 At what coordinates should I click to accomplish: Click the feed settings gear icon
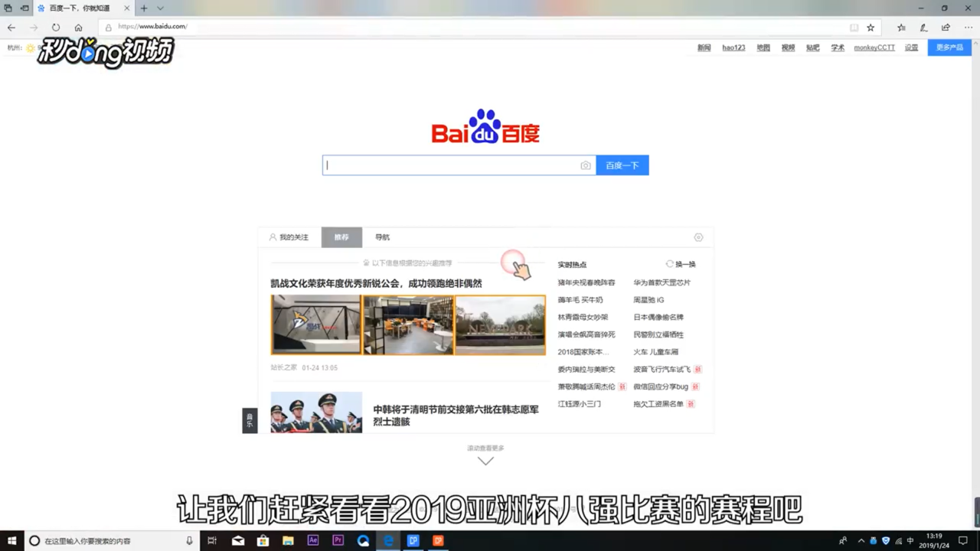point(698,237)
